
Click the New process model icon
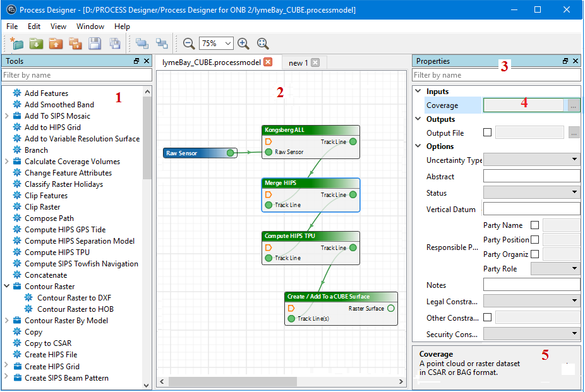pos(17,44)
